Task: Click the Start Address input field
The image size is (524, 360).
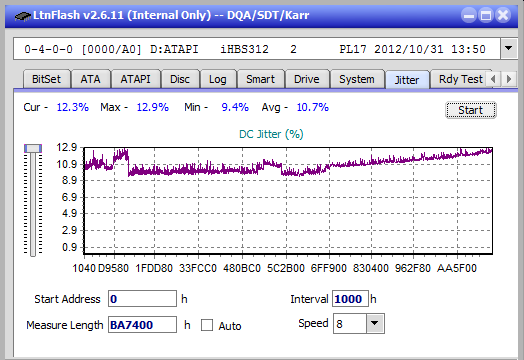Action: (142, 298)
